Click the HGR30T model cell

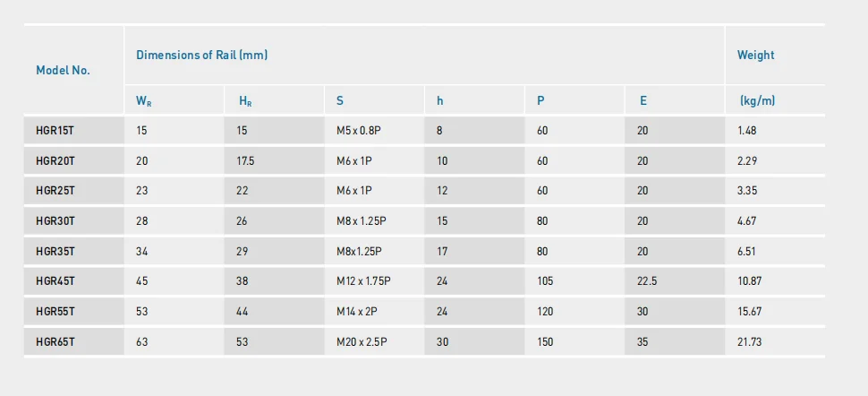55,220
